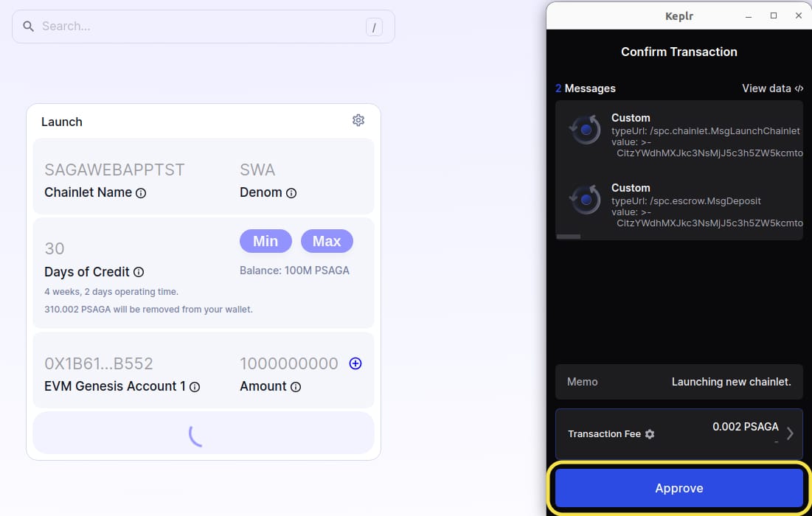Click the View data code icon
This screenshot has height=516, width=812.
(x=799, y=88)
